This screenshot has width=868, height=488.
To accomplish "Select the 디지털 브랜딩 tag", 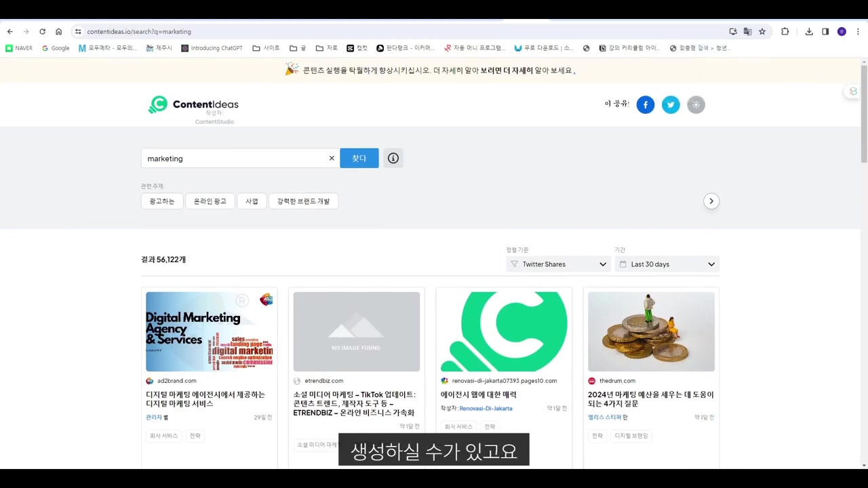I will pos(631,436).
